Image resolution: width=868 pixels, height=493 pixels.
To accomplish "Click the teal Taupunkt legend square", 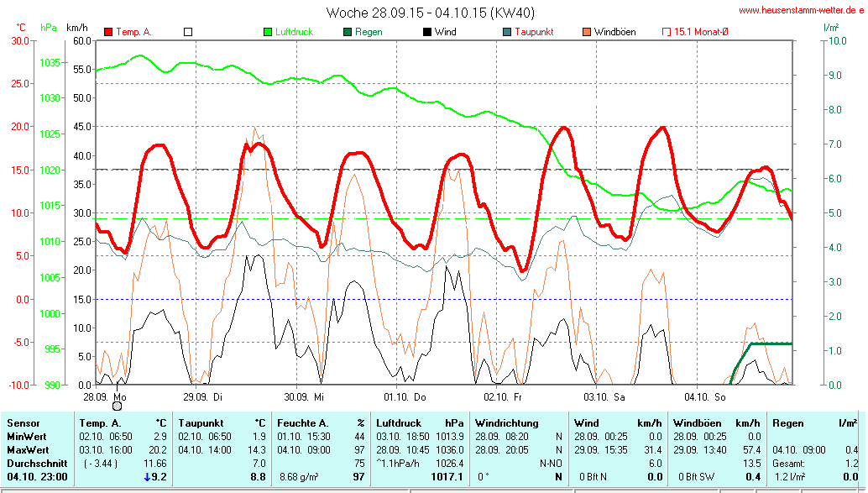I will (x=507, y=32).
